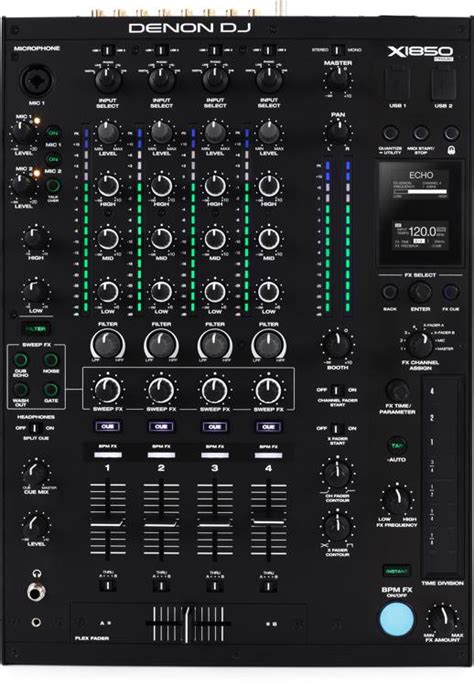Screen dimensions: 474x686
Task: Click the microphone LOW EQ knob
Action: [35, 292]
